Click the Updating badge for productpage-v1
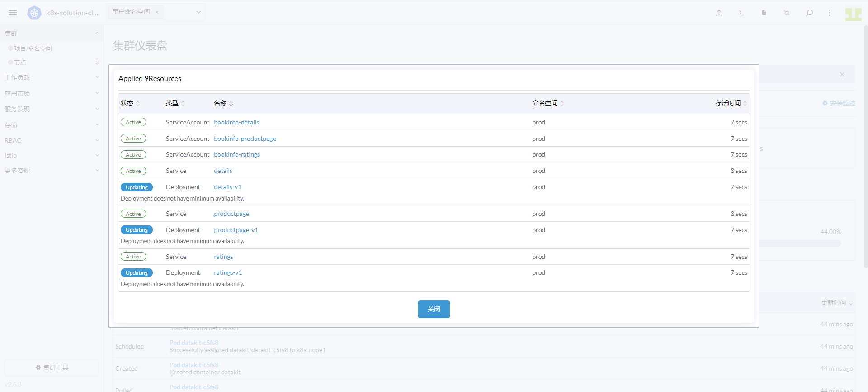The width and height of the screenshot is (868, 392). (137, 230)
